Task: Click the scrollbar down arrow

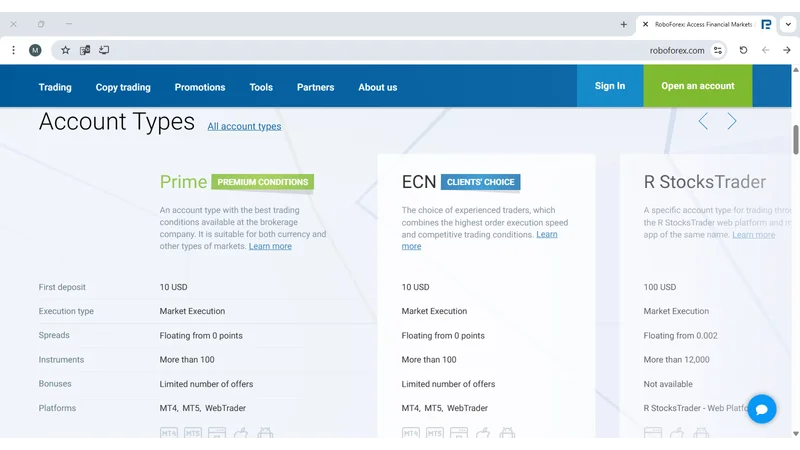Action: point(795,434)
